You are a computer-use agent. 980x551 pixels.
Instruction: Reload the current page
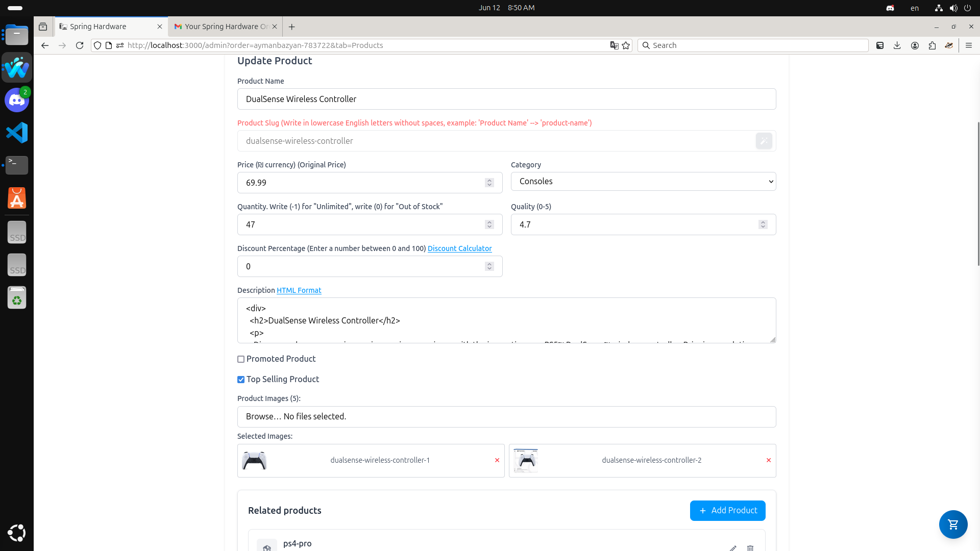point(80,45)
